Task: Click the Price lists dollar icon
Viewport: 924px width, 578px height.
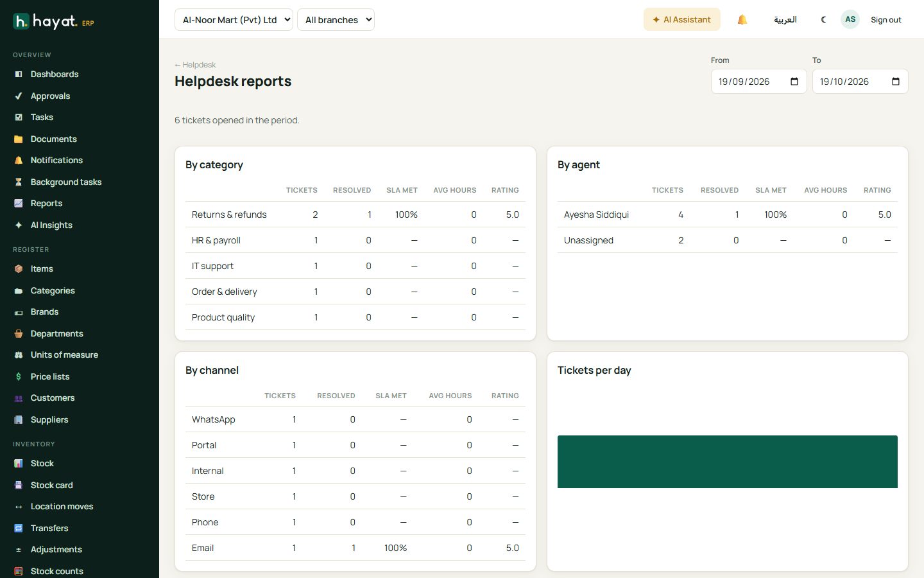Action: point(19,377)
